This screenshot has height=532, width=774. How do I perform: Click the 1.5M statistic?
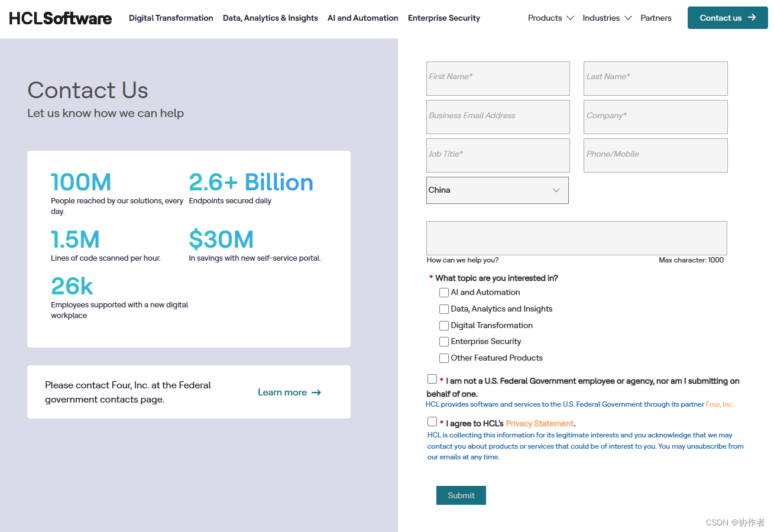click(75, 240)
